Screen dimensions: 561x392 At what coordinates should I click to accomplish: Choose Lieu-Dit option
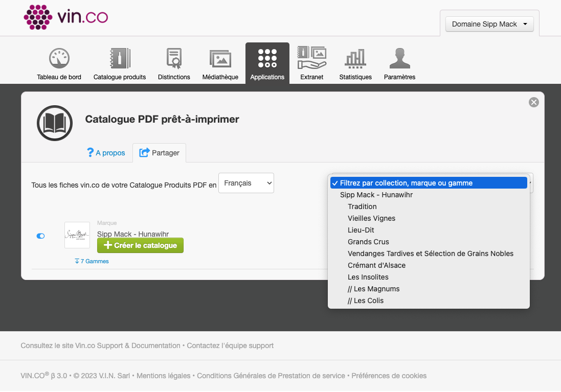point(429,230)
